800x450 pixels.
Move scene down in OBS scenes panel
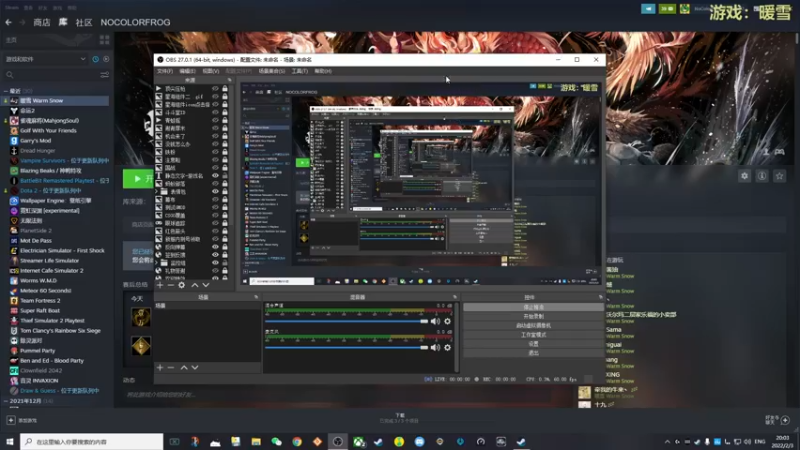coord(195,367)
